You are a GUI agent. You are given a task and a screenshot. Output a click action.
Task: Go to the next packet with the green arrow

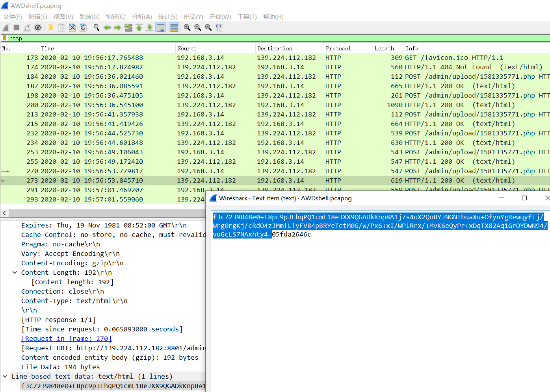pyautogui.click(x=117, y=27)
